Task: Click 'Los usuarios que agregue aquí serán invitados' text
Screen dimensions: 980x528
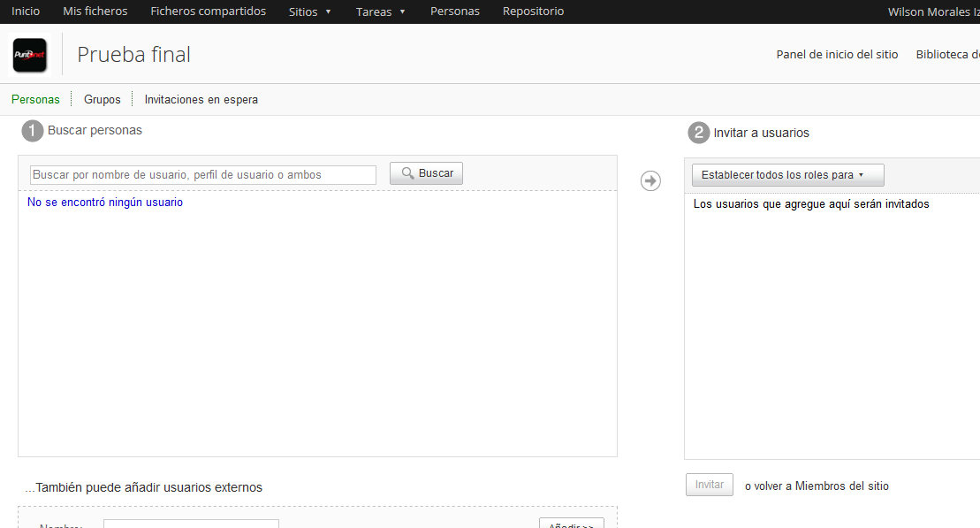Action: pyautogui.click(x=811, y=204)
